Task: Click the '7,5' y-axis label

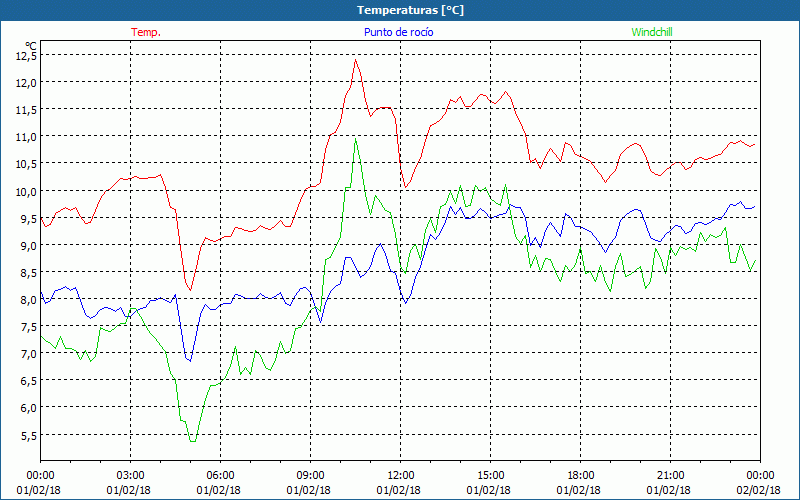Action: 29,327
